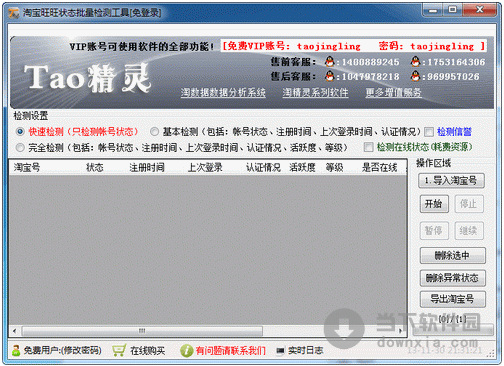
Task: Click the QQ number 1047978218
Action: click(370, 77)
